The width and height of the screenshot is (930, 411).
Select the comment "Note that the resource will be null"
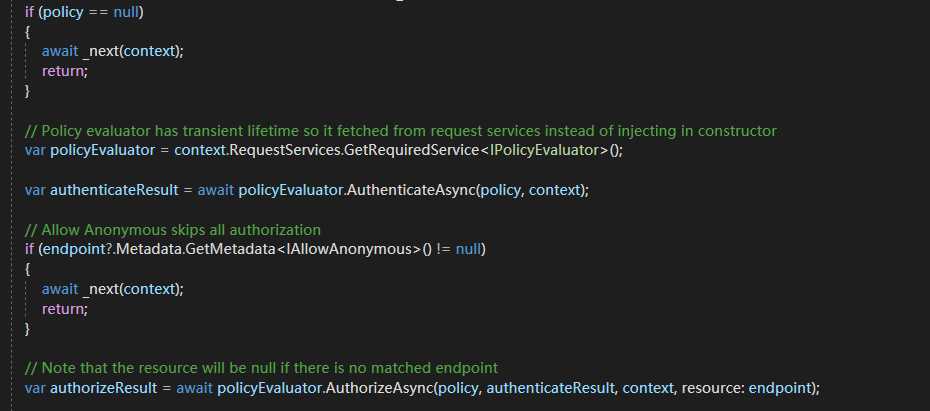click(262, 368)
